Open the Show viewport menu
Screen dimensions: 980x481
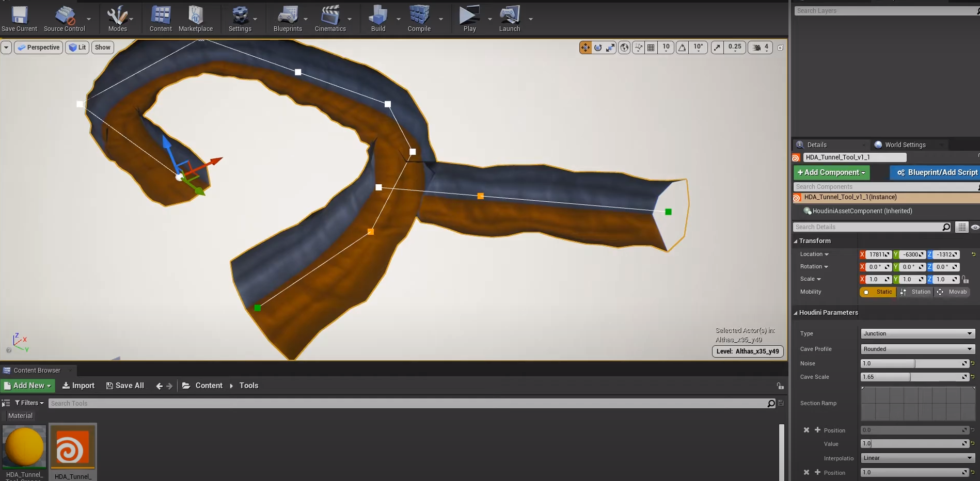102,47
